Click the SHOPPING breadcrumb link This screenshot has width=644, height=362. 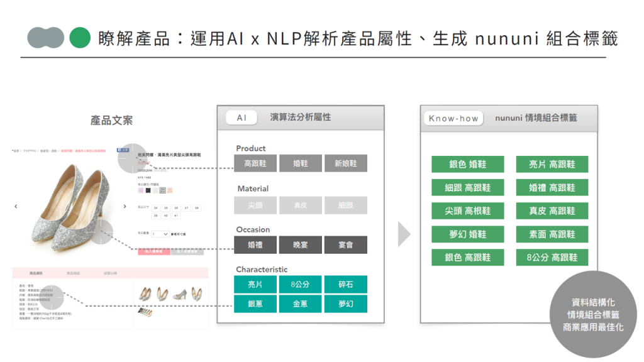point(30,151)
